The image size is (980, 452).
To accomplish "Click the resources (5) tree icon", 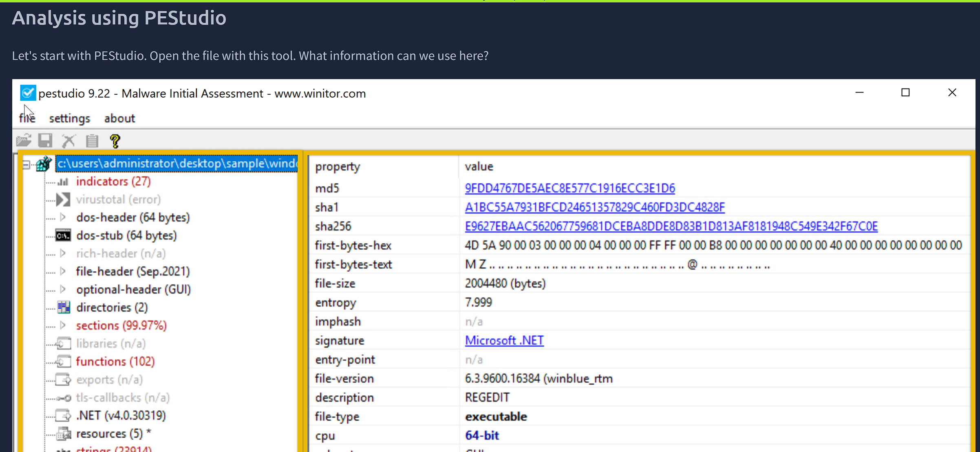I will [x=64, y=433].
